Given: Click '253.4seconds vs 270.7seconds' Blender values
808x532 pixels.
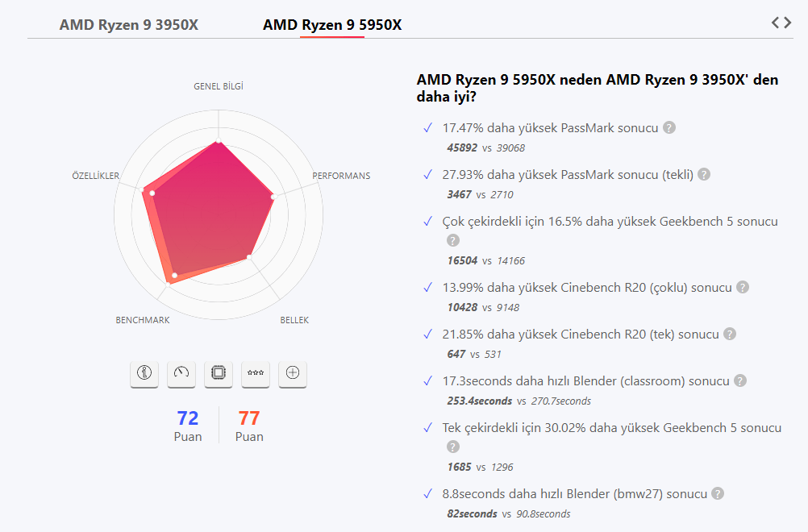Looking at the screenshot, I should (x=519, y=401).
